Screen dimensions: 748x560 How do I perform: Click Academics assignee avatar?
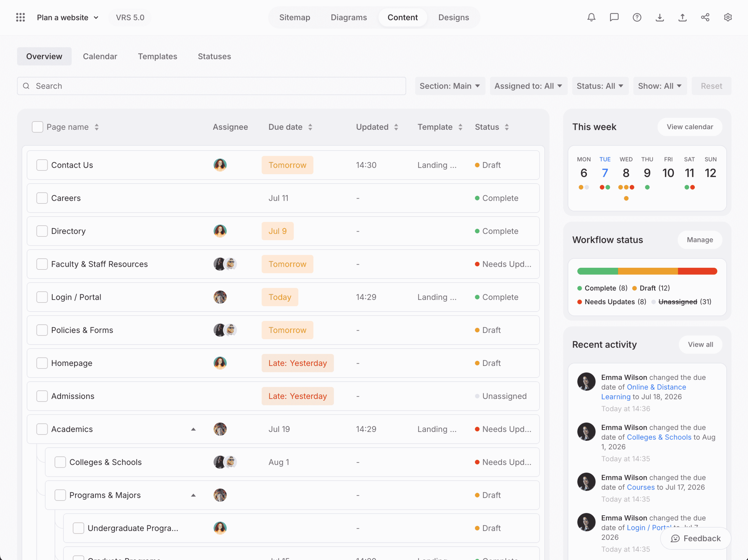220,429
